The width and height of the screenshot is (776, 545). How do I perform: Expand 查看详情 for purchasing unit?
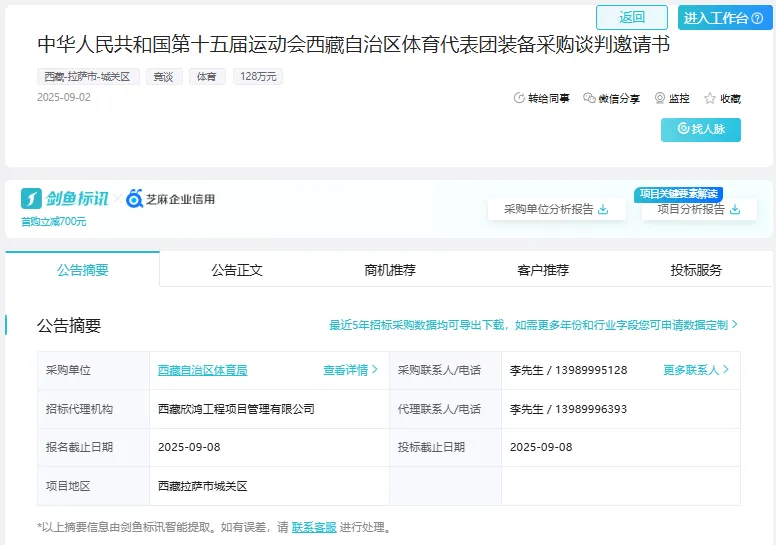(350, 370)
